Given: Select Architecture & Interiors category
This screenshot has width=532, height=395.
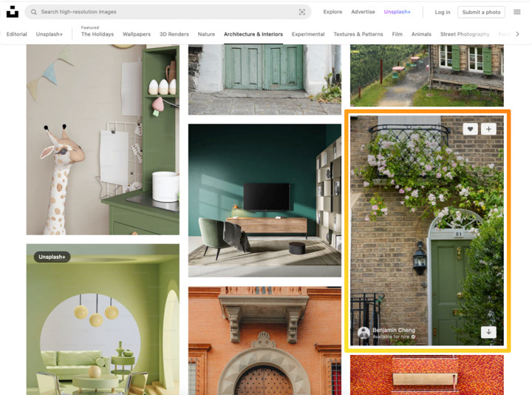Looking at the screenshot, I should [253, 34].
